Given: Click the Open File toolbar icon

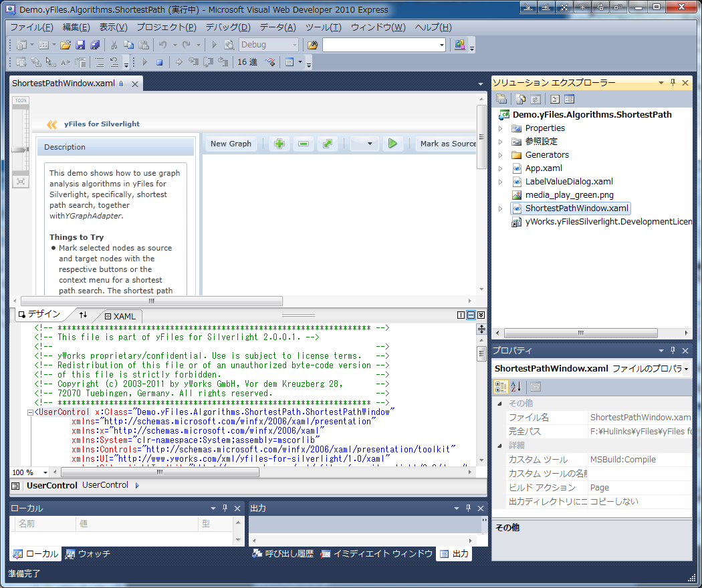Looking at the screenshot, I should [x=66, y=45].
